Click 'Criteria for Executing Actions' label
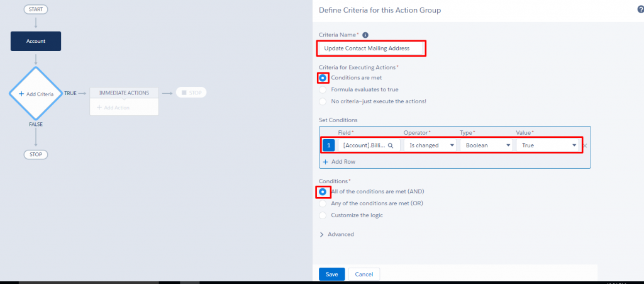The width and height of the screenshot is (644, 284). [357, 67]
